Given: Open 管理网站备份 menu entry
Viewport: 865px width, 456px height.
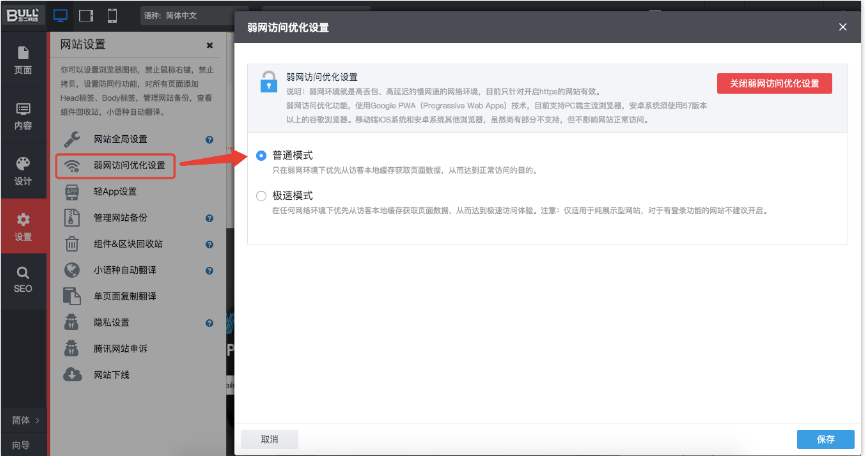Looking at the screenshot, I should coord(126,217).
